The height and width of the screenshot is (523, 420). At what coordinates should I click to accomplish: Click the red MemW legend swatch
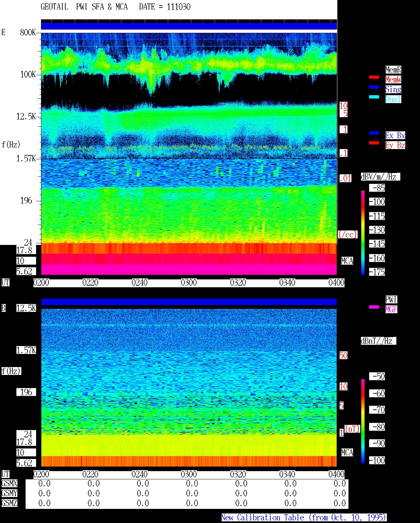(374, 77)
